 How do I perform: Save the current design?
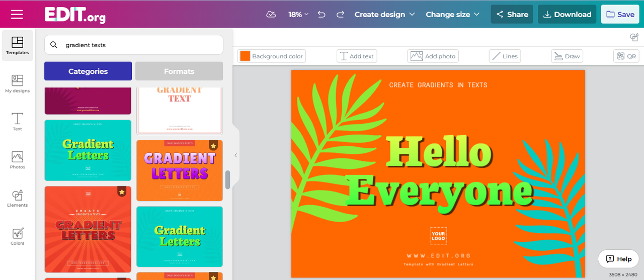point(620,14)
